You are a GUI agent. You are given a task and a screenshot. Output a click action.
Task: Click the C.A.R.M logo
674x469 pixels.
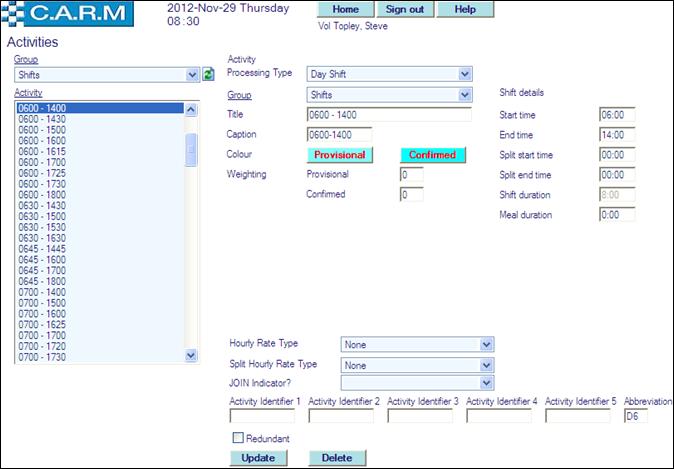click(x=72, y=14)
